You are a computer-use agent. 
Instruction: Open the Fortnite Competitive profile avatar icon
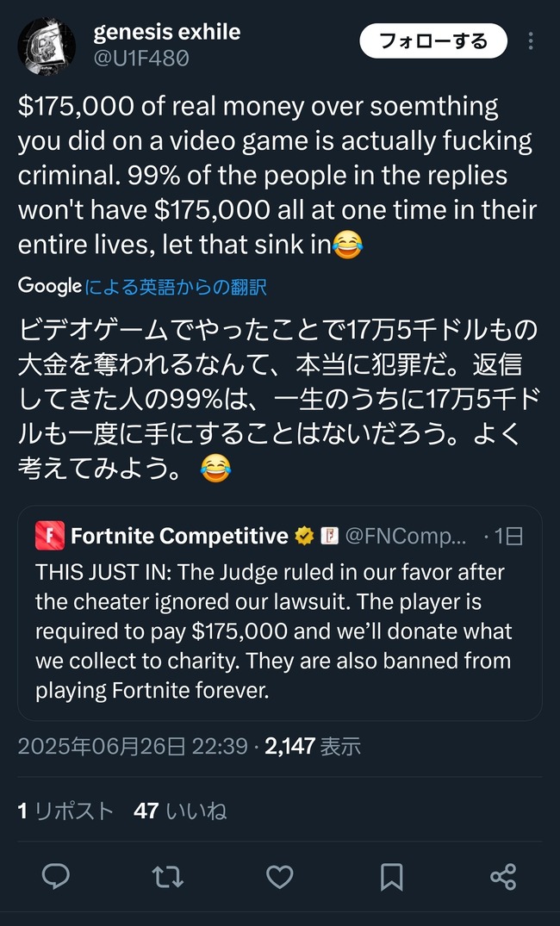click(x=49, y=535)
